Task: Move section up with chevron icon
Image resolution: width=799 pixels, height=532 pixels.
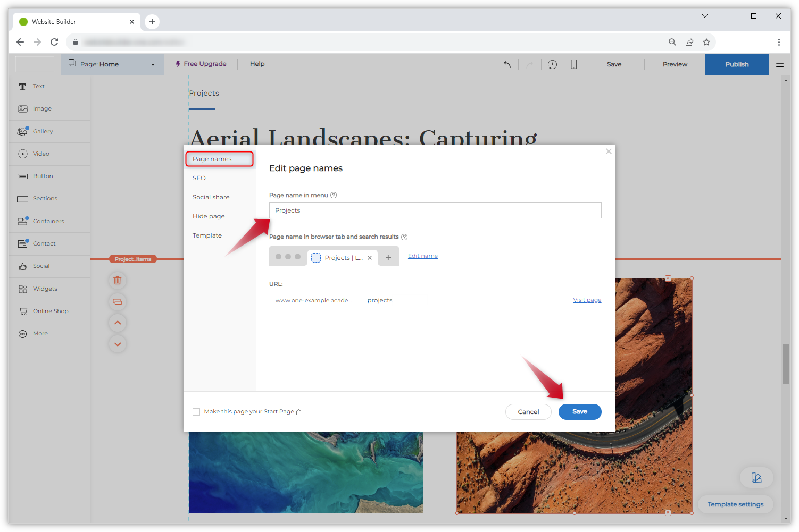Action: click(x=118, y=323)
